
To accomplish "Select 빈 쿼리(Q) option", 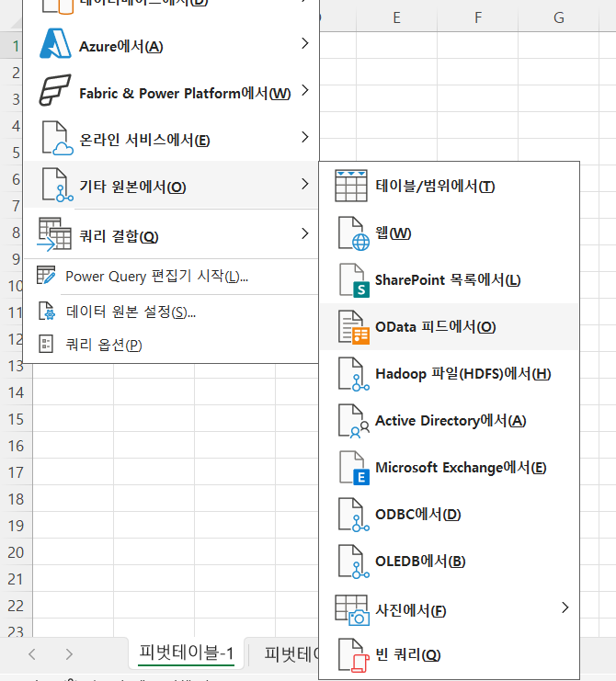I will pyautogui.click(x=450, y=655).
